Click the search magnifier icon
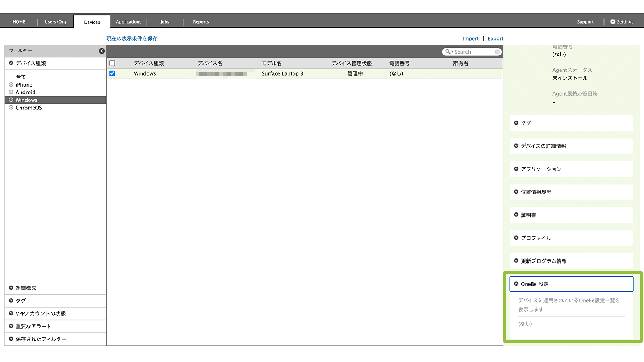The width and height of the screenshot is (644, 362). tap(448, 52)
